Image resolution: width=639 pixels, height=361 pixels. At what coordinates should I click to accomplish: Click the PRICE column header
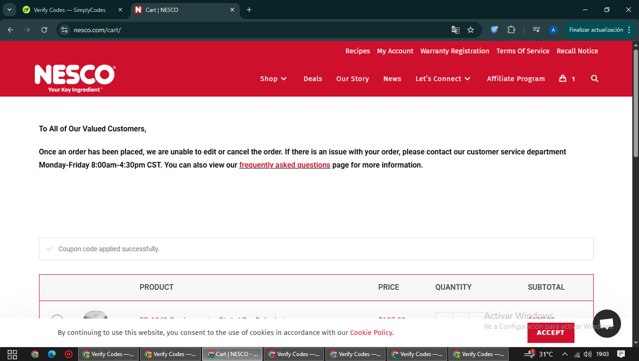tap(388, 287)
